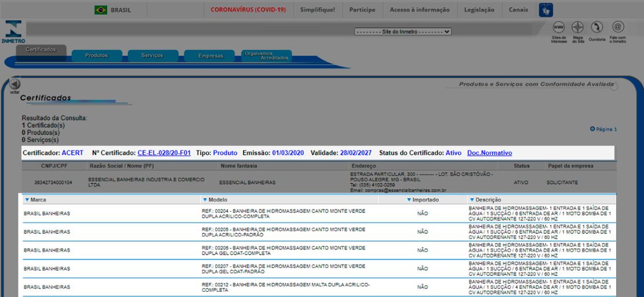Click Nome fantasia column header
Image resolution: width=644 pixels, height=297 pixels.
tap(238, 166)
